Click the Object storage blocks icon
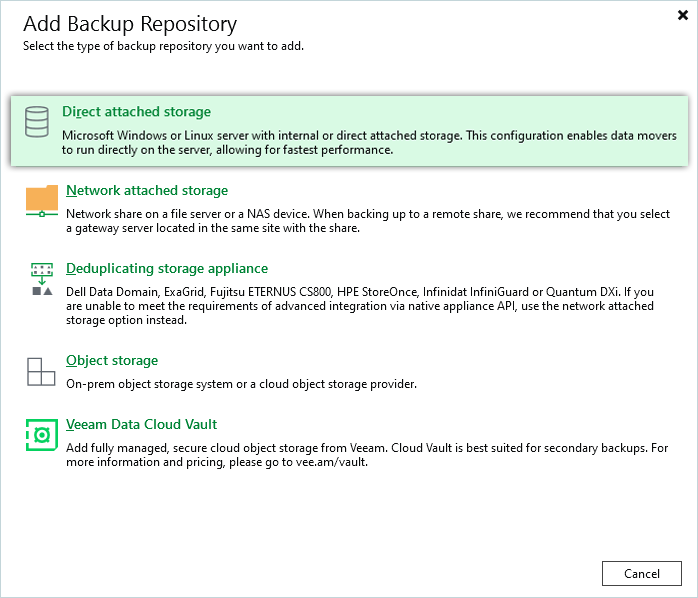The width and height of the screenshot is (698, 598). pyautogui.click(x=41, y=371)
